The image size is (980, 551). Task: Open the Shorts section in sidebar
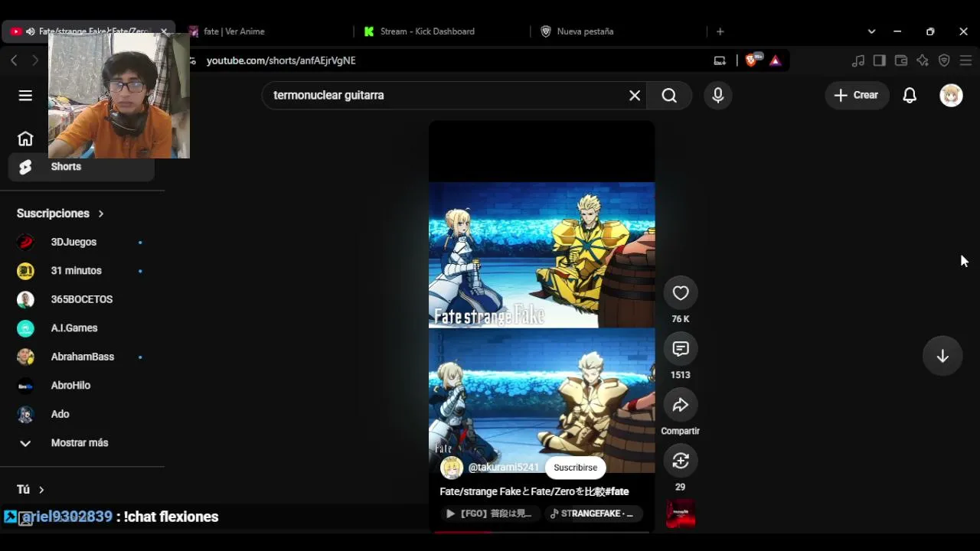(x=81, y=167)
